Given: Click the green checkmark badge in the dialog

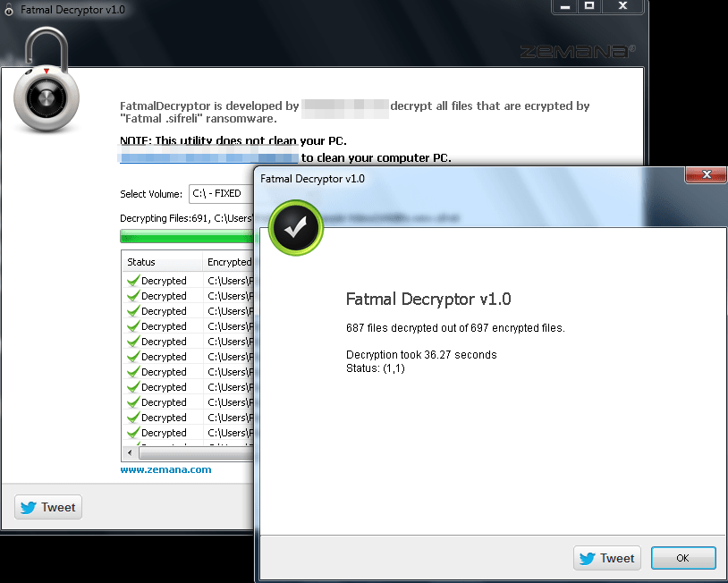Looking at the screenshot, I should click(295, 229).
